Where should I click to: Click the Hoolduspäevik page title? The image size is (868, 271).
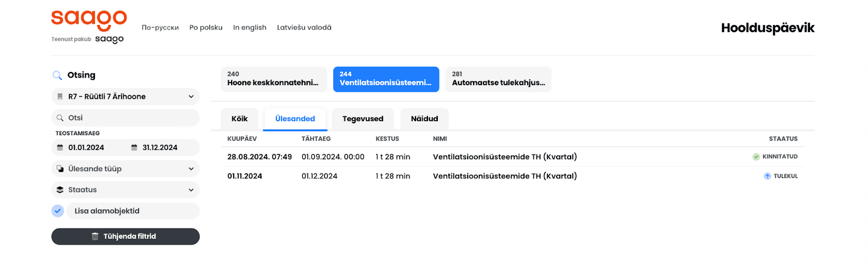point(768,28)
